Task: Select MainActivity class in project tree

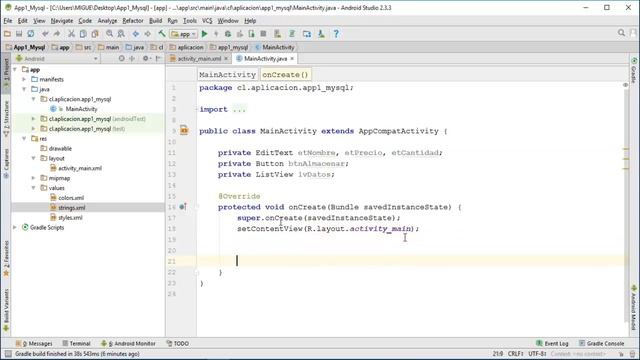Action: click(81, 109)
